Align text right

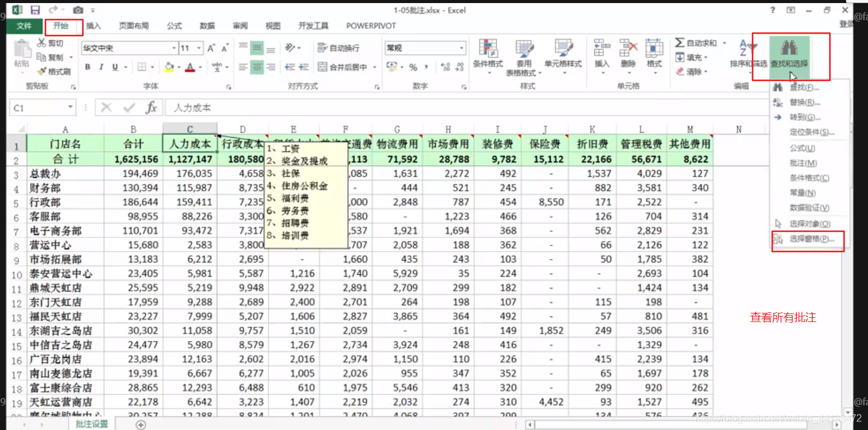pos(270,67)
